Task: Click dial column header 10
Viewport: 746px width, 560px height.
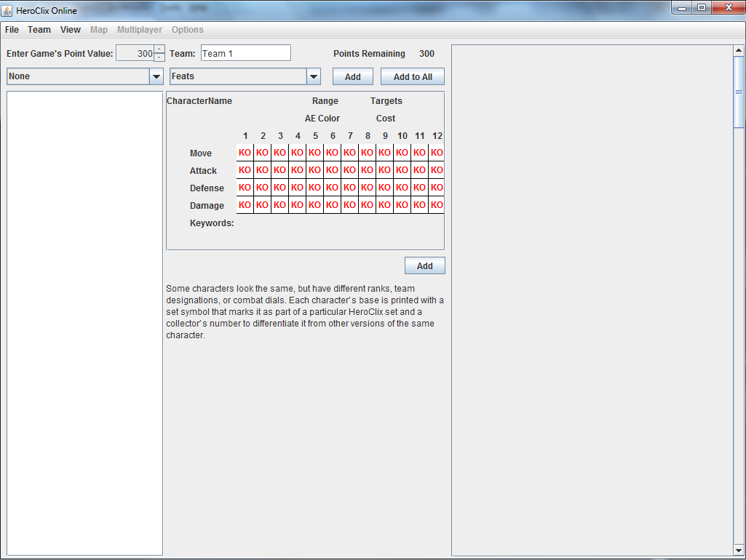Action: click(402, 136)
